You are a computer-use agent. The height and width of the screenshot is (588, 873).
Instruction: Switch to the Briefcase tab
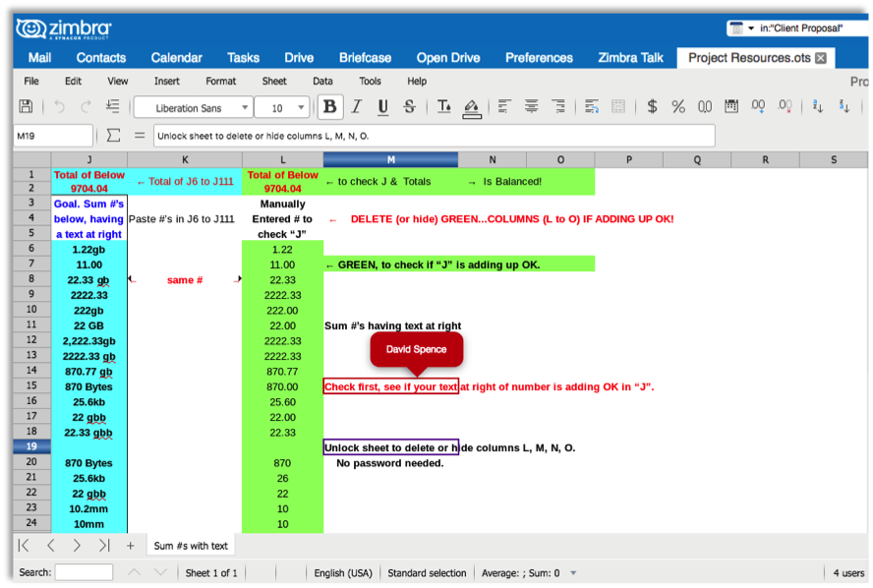pyautogui.click(x=366, y=58)
